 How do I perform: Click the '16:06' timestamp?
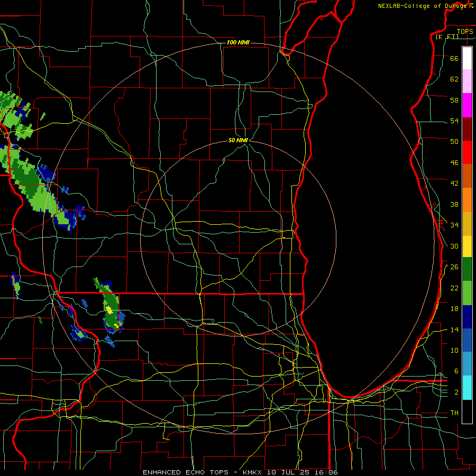(x=327, y=472)
